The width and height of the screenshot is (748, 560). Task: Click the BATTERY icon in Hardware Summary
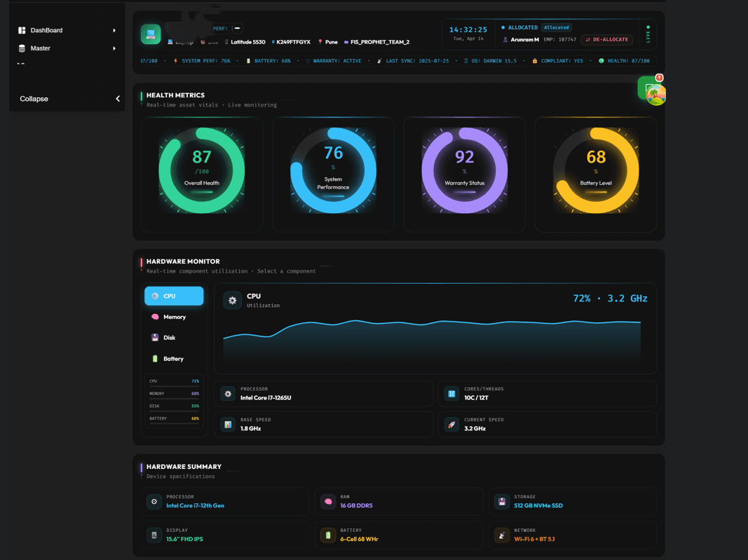328,535
